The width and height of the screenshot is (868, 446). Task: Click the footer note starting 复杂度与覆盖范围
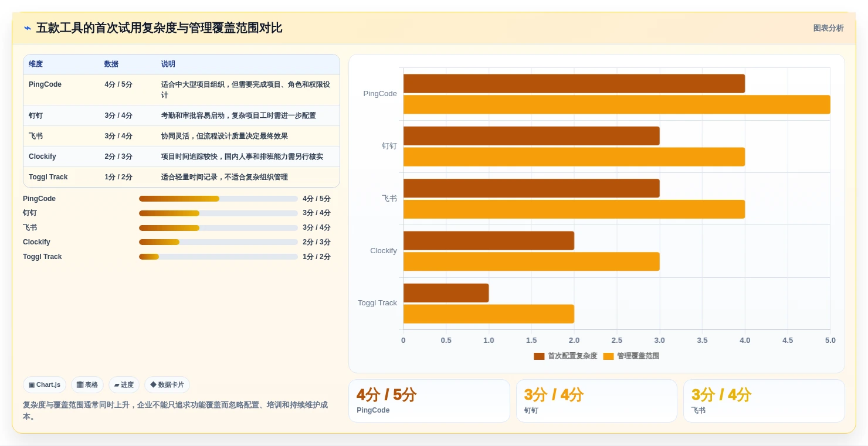coord(175,411)
